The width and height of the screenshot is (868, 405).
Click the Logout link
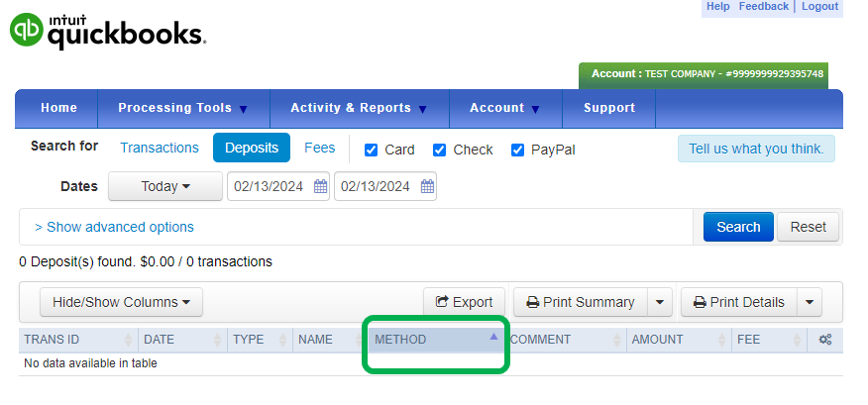(x=819, y=7)
